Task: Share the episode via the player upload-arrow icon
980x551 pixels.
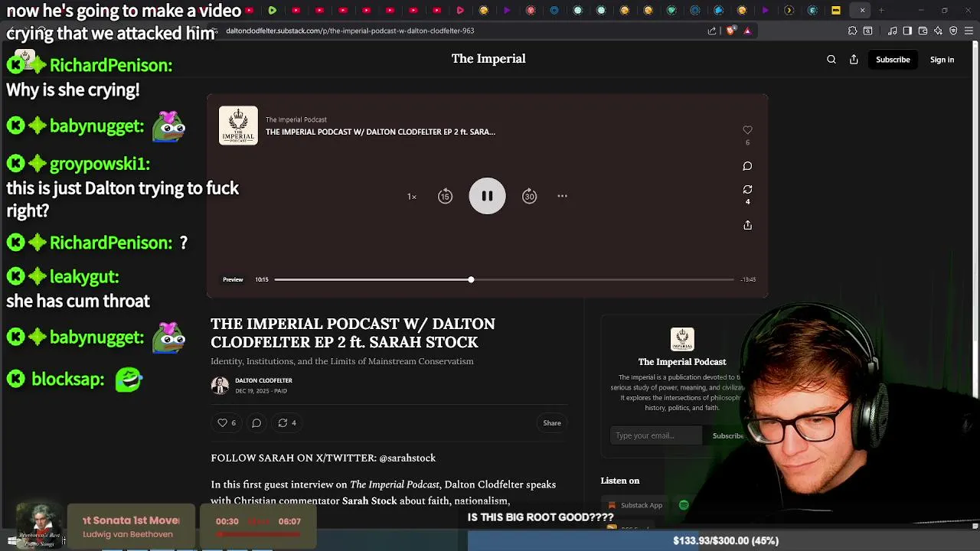Action: [747, 225]
